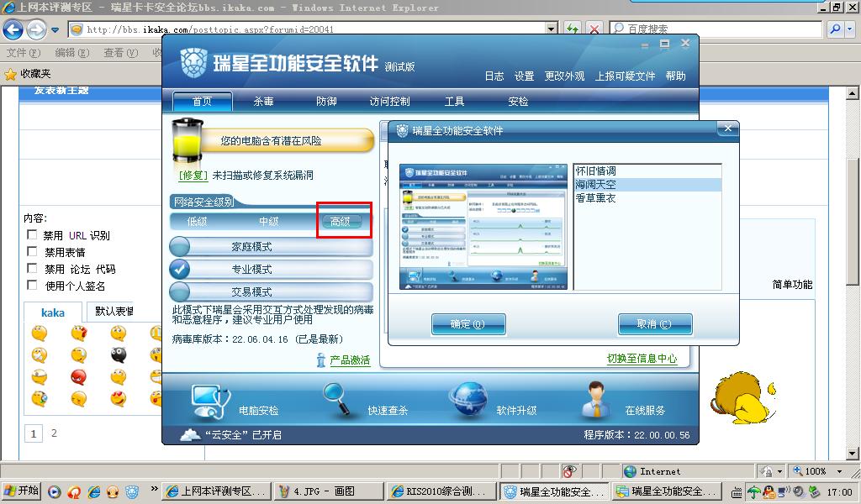
Task: Select 海阔天空 skin in the list
Action: click(647, 185)
